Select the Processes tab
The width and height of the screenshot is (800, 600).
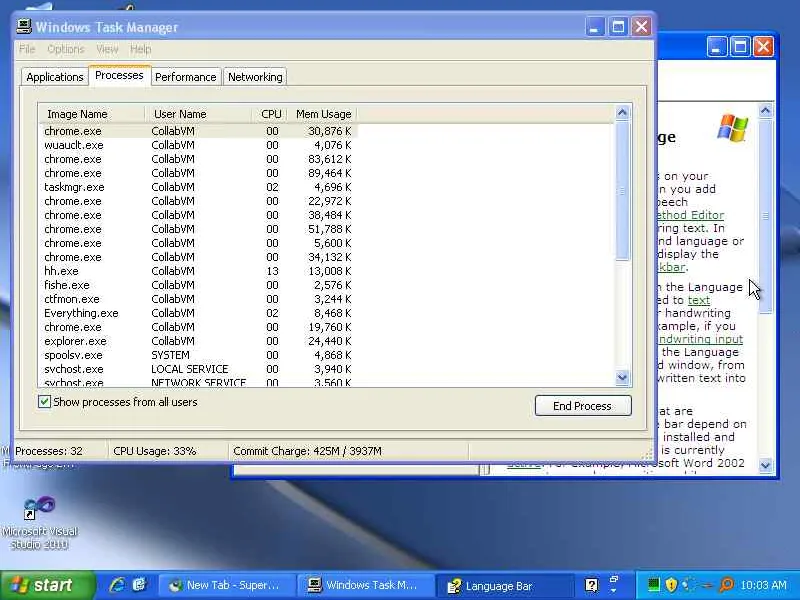point(119,76)
